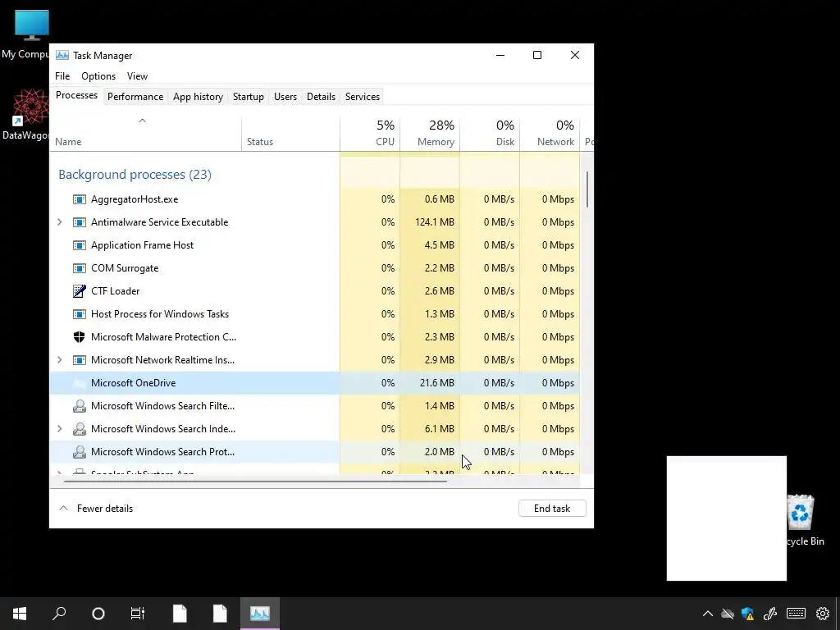Switch to the Startup tab
Image resolution: width=840 pixels, height=630 pixels.
pos(248,97)
